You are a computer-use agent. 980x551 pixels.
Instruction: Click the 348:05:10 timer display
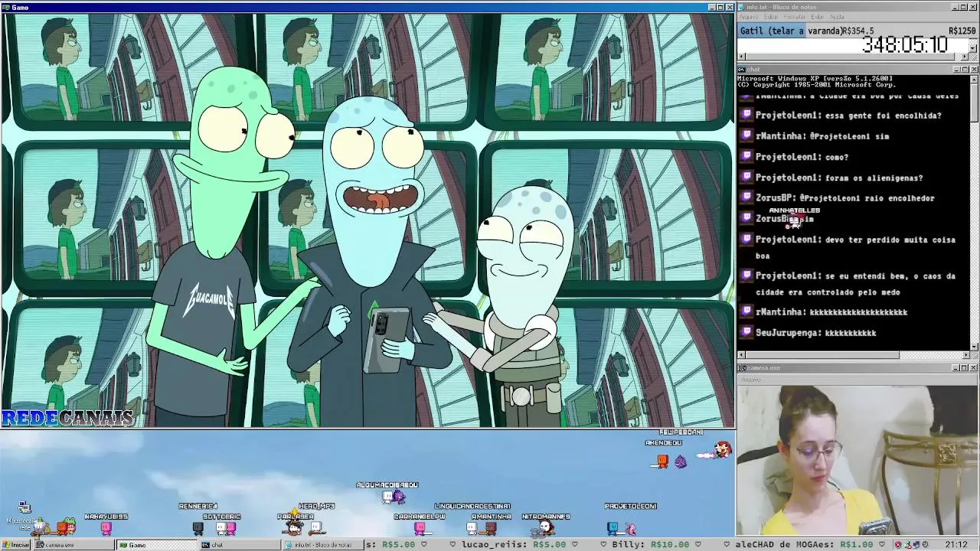pos(905,45)
